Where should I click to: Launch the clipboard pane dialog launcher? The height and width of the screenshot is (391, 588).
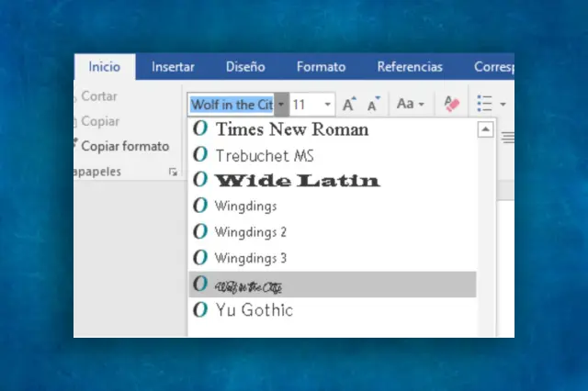(172, 173)
